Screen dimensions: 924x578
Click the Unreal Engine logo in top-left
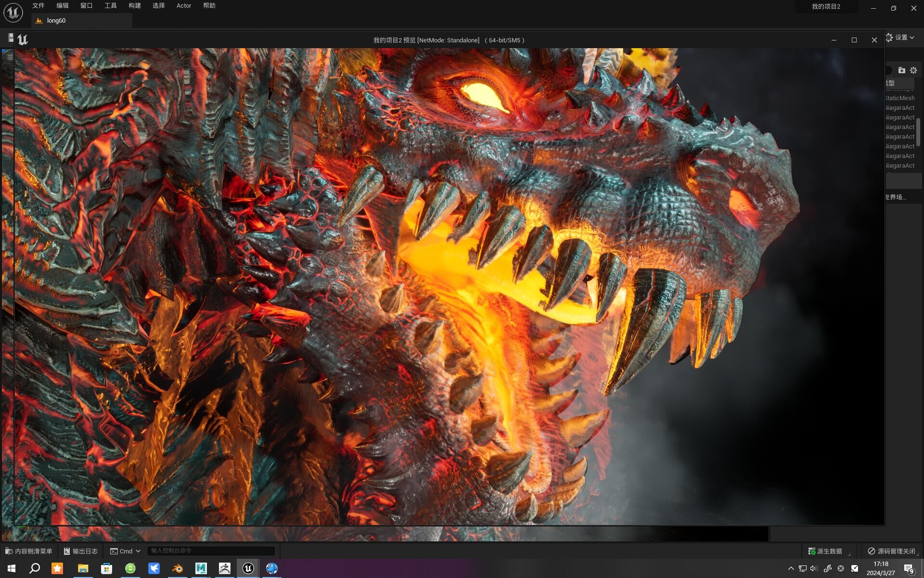13,13
